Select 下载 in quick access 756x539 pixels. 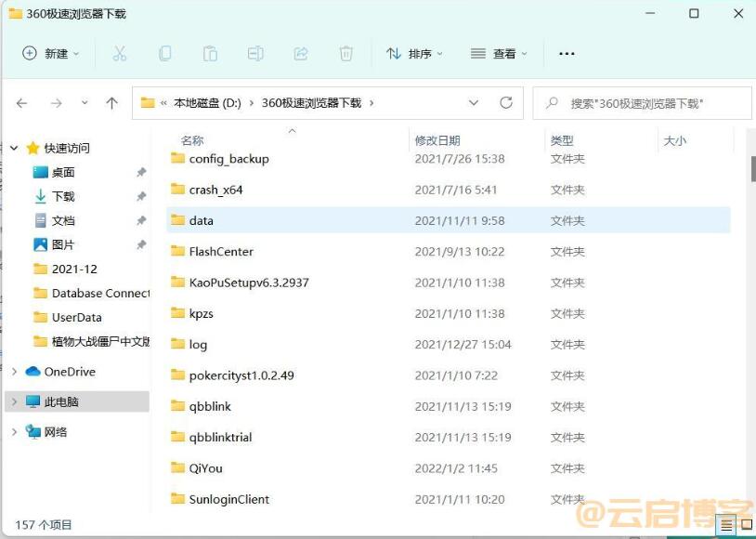point(63,196)
